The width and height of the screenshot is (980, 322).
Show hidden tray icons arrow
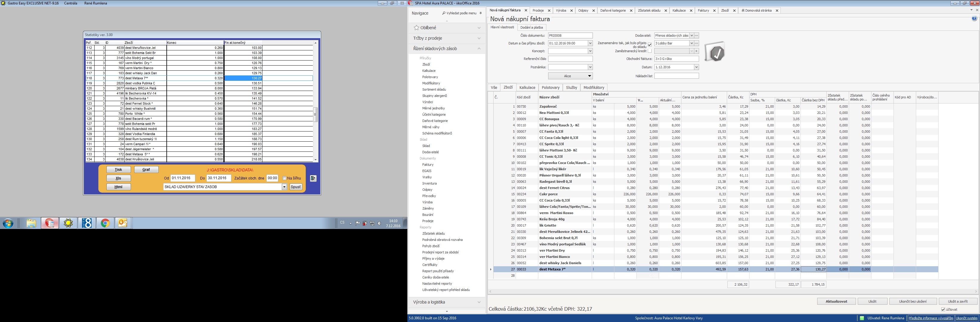click(x=350, y=224)
